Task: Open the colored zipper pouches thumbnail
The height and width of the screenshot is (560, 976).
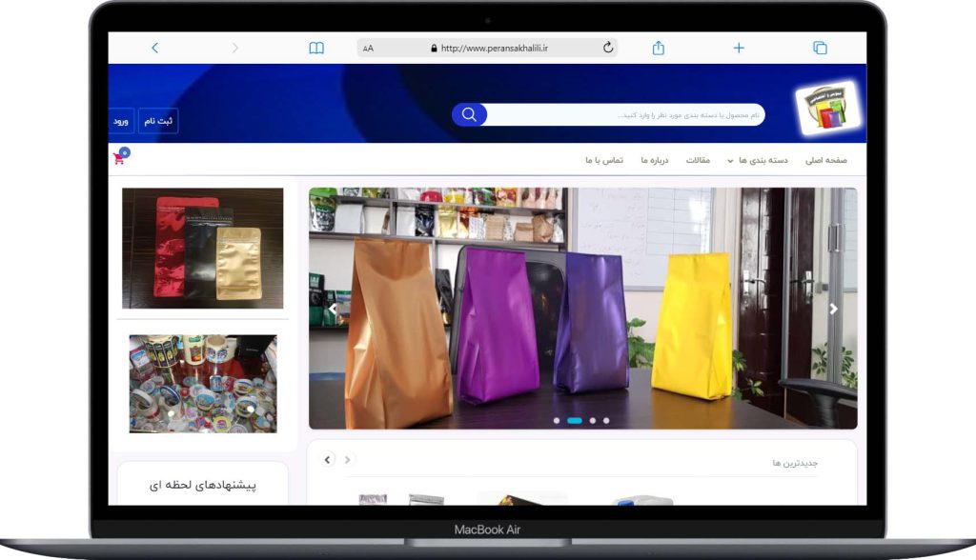Action: tap(202, 248)
